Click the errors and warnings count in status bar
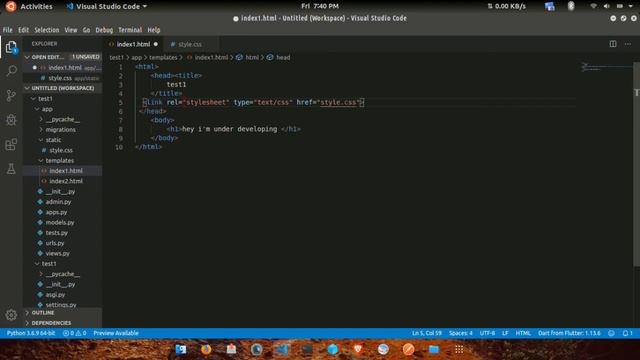 pyautogui.click(x=74, y=333)
